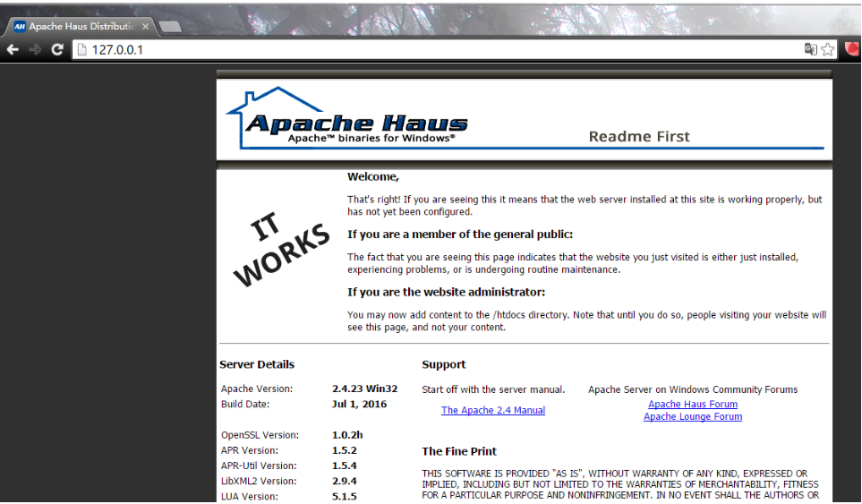862x504 pixels.
Task: Click the Build Date value 'Jul 1, 2016'
Action: tap(359, 404)
